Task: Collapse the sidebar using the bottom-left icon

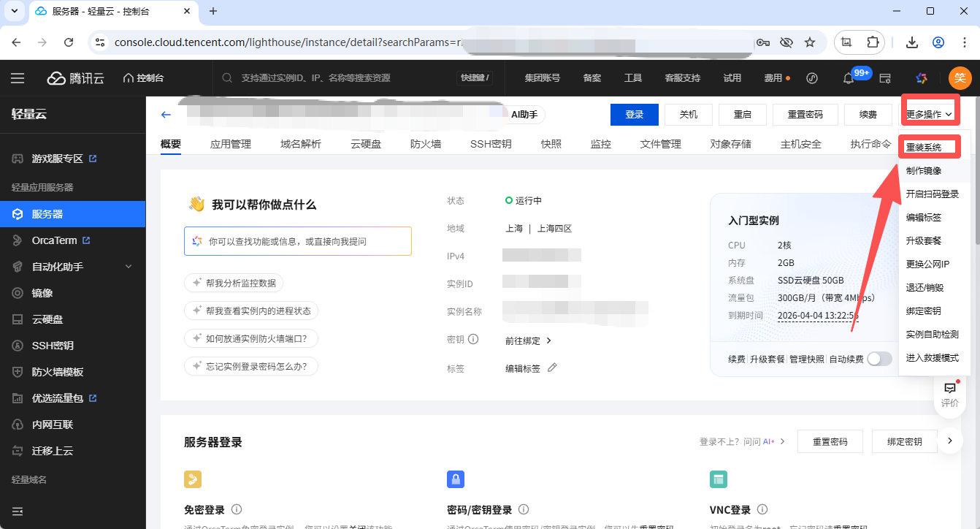Action: tap(18, 511)
